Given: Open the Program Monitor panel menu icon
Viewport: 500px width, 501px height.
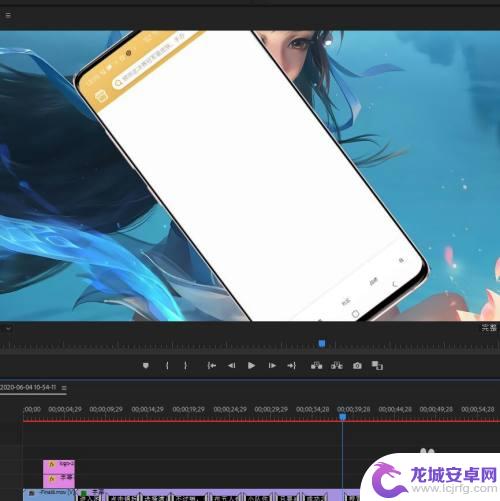Looking at the screenshot, I should pos(8,15).
